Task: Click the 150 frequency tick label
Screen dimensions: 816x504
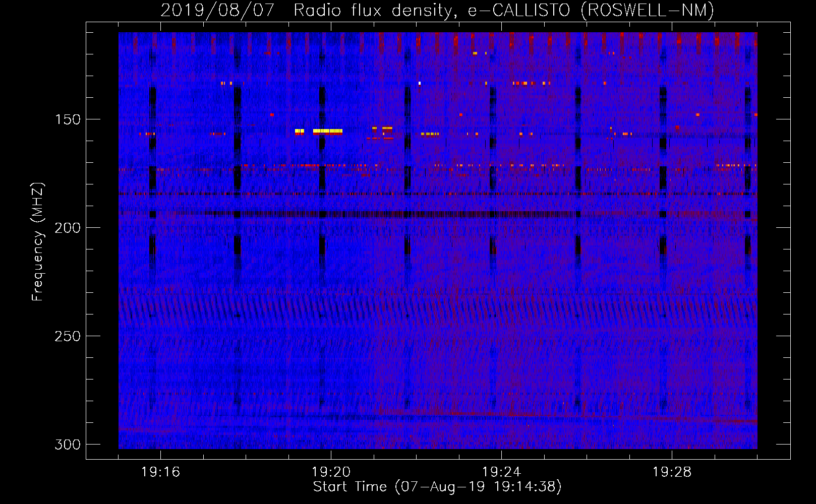Action: (68, 119)
